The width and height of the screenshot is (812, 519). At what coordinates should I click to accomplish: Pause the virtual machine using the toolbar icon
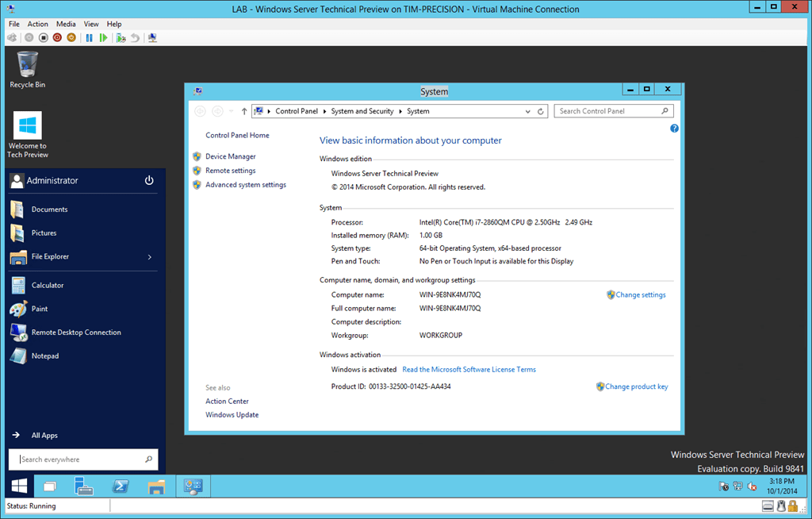click(x=89, y=37)
